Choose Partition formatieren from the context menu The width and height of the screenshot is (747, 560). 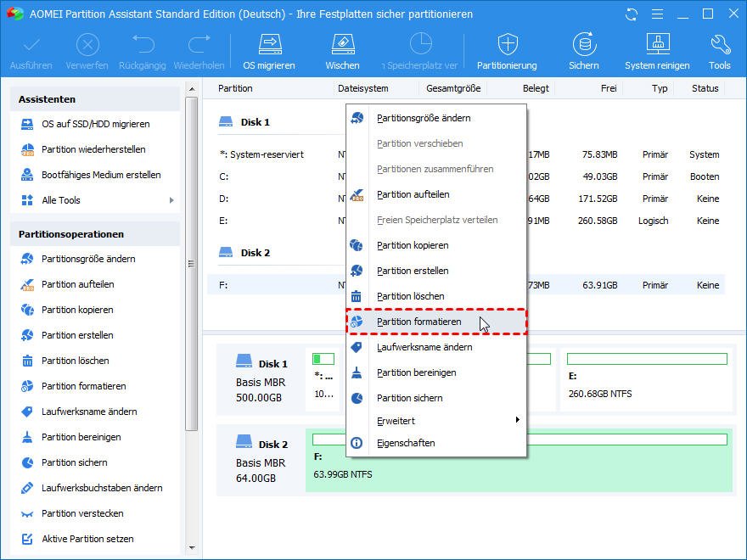click(419, 322)
